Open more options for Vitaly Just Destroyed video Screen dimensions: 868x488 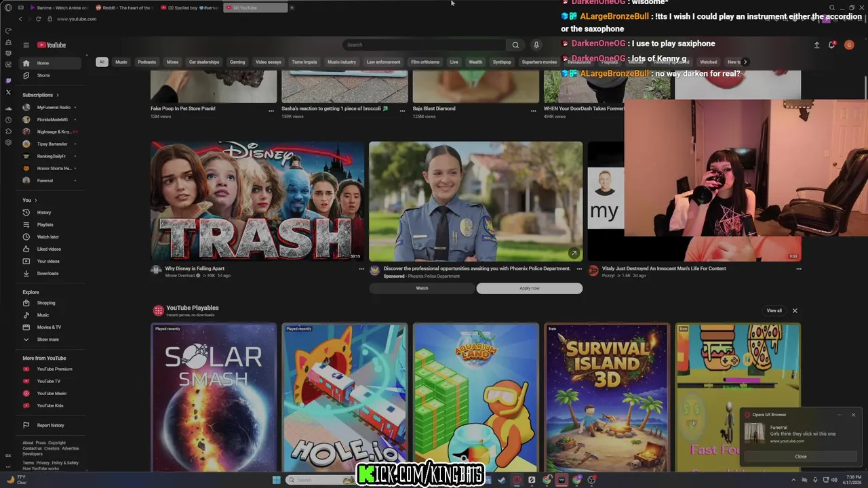point(798,269)
